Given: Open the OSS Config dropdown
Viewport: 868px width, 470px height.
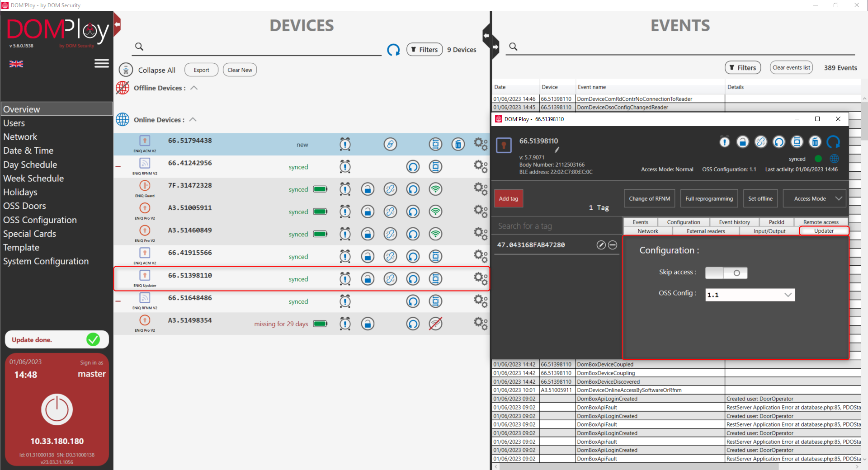Looking at the screenshot, I should 750,295.
